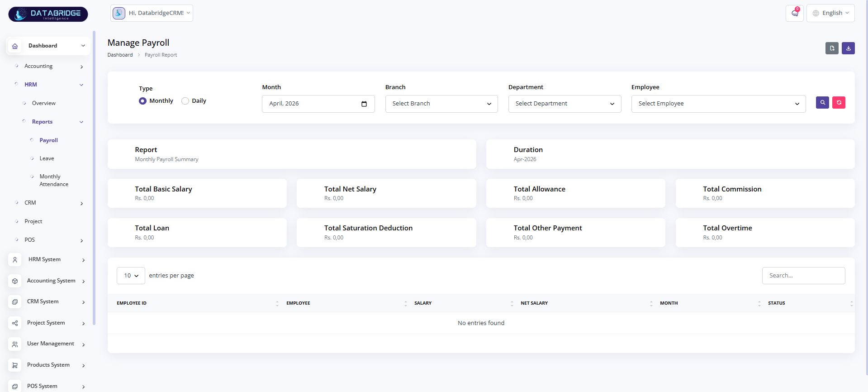Click the Monthly Payroll Summary text

click(x=166, y=159)
